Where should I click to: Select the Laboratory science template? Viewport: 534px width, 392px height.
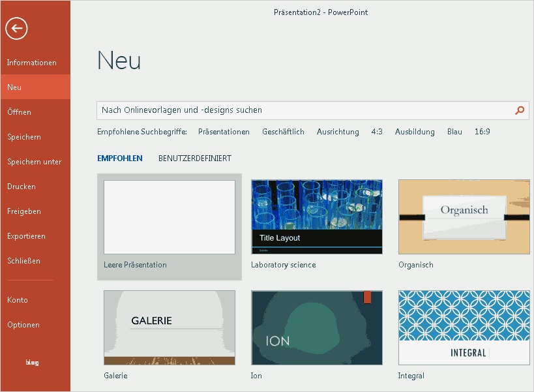tap(316, 217)
